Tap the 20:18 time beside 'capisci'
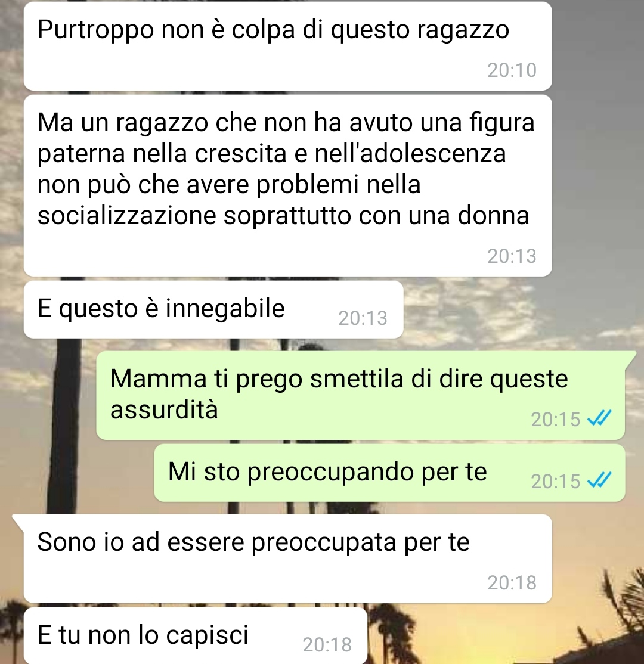This screenshot has height=664, width=644. (327, 645)
